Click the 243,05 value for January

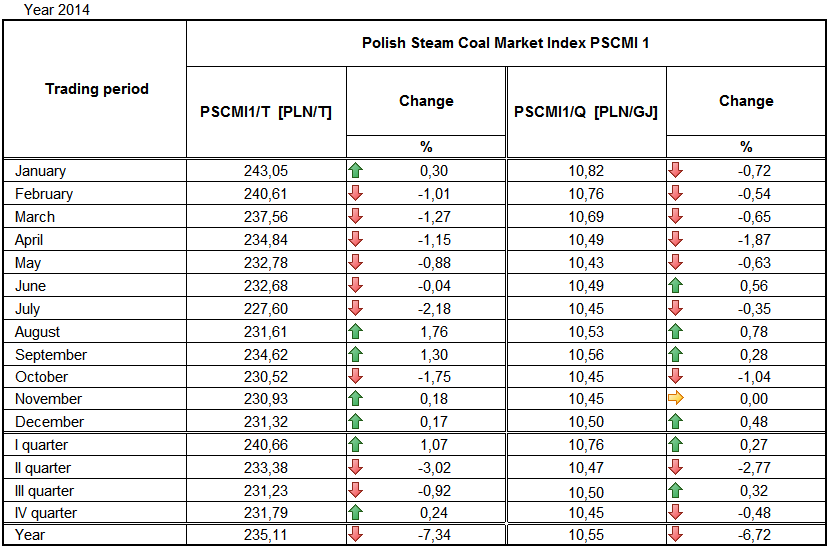pos(265,171)
